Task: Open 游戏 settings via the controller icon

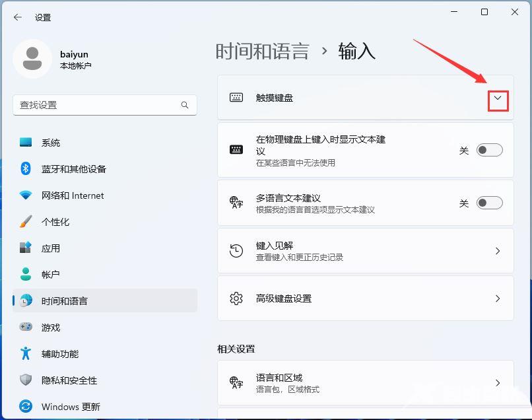Action: tap(25, 328)
